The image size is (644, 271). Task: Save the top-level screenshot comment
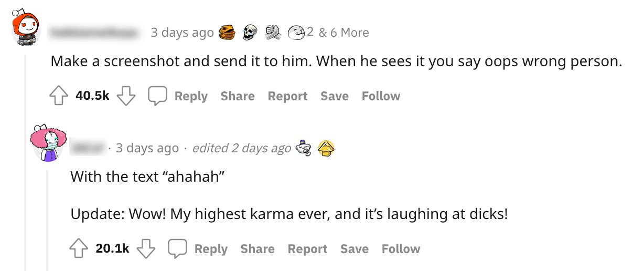point(334,96)
